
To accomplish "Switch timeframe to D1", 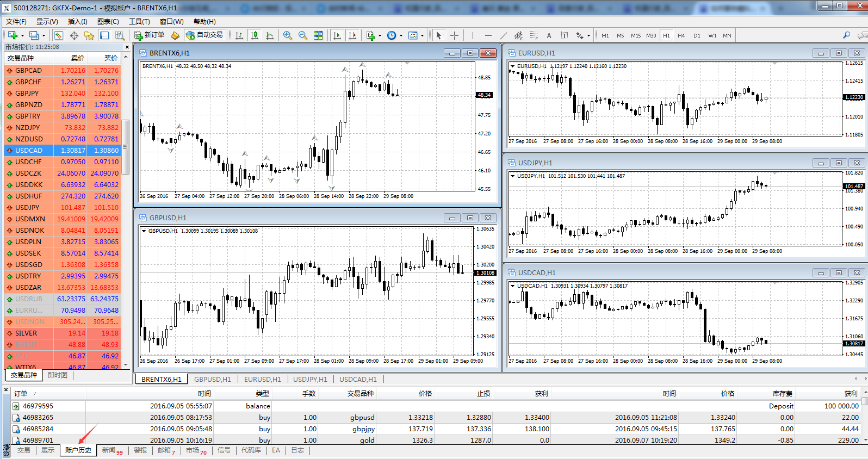I will pos(697,35).
